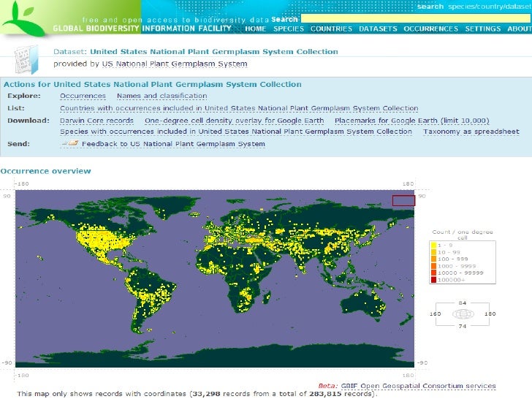Image resolution: width=532 pixels, height=399 pixels.
Task: Go to the SPECIES section
Action: 289,28
